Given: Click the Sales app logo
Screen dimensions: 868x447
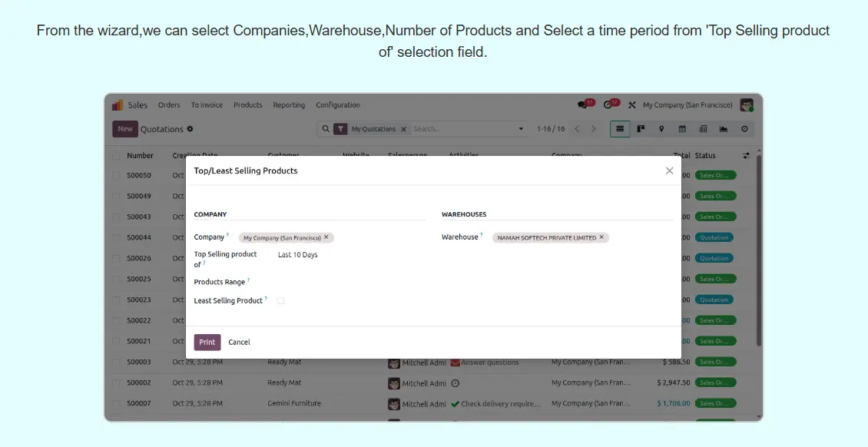Looking at the screenshot, I should (118, 105).
